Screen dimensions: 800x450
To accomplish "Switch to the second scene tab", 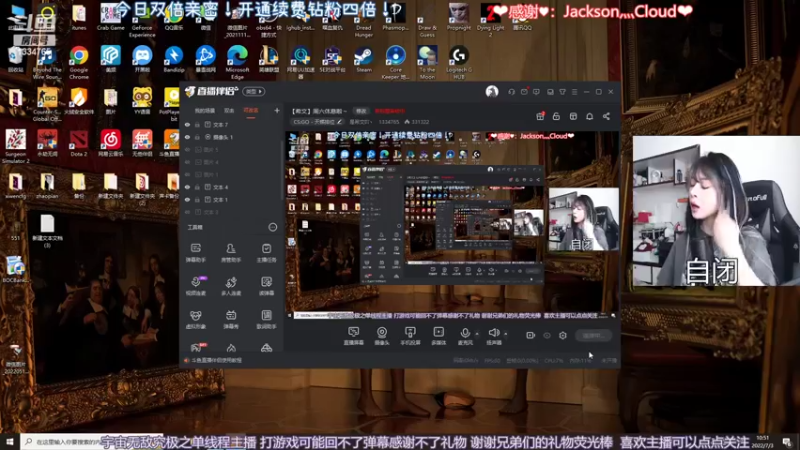I will (229, 111).
